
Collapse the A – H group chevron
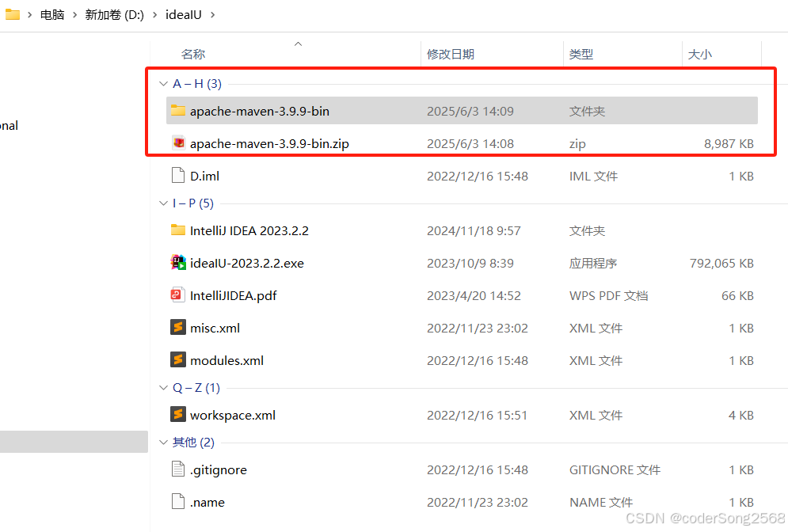point(163,84)
